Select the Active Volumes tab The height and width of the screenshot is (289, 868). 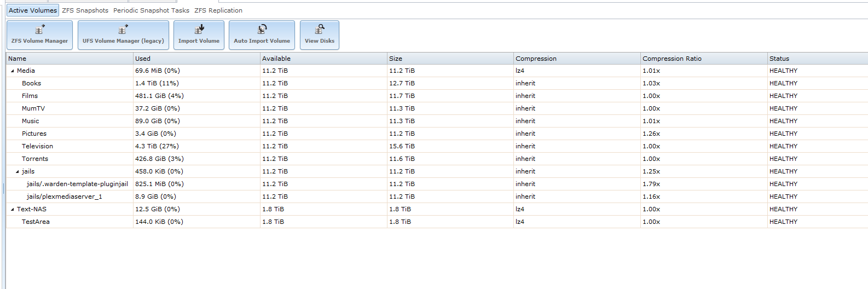33,10
